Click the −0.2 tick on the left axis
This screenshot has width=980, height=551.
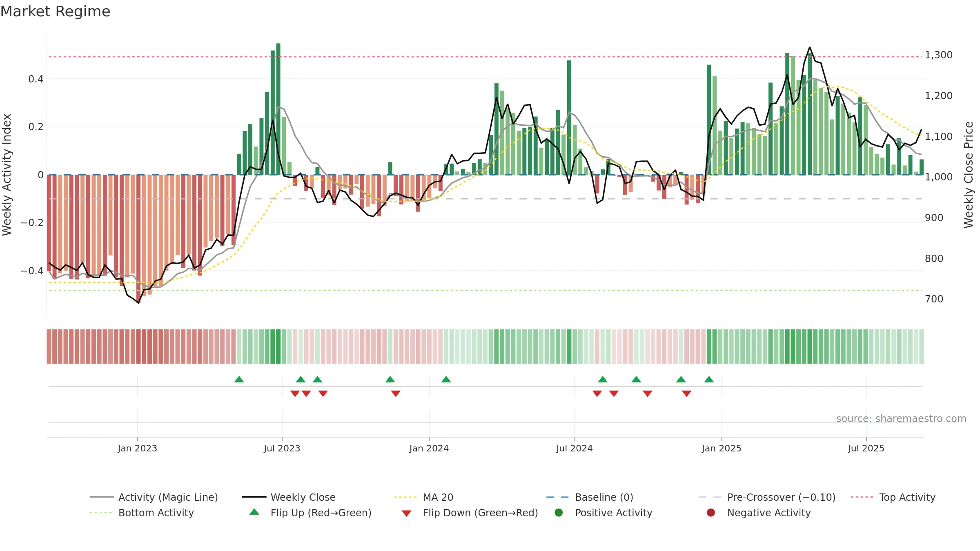point(32,223)
